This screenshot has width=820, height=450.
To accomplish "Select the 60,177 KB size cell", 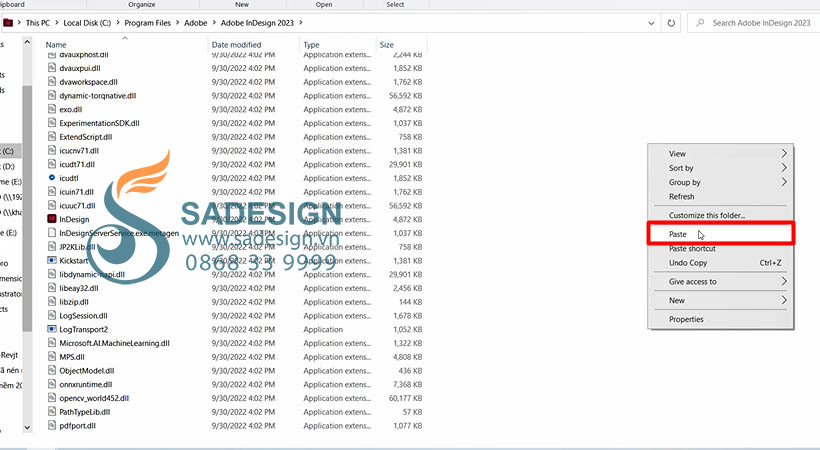I will (x=405, y=398).
